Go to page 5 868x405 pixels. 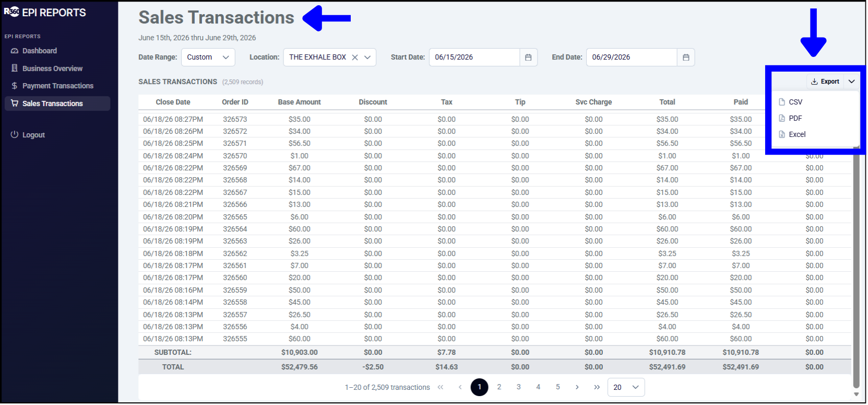pyautogui.click(x=557, y=387)
